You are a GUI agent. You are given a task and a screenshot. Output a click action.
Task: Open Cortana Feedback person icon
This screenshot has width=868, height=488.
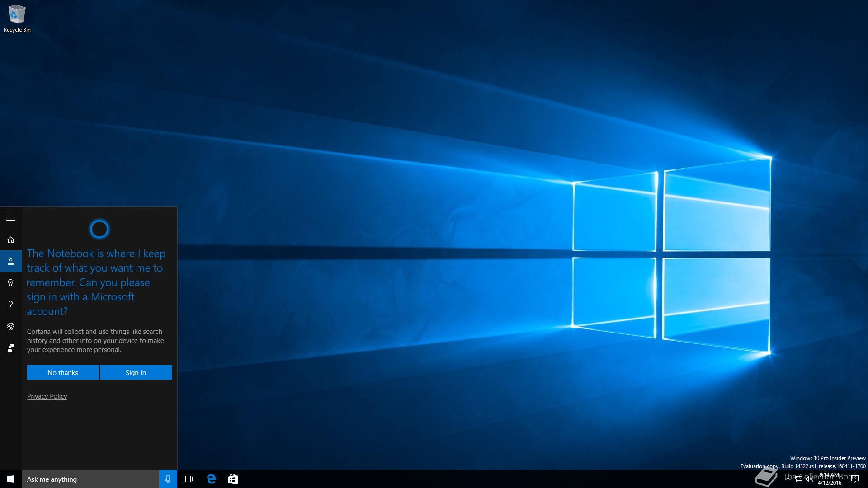coord(11,348)
